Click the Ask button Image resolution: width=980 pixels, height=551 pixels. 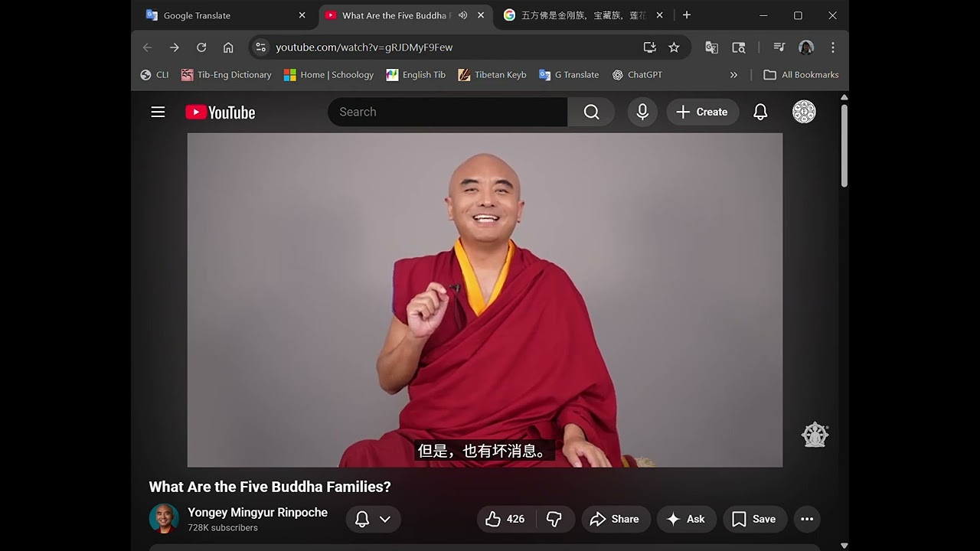[686, 519]
